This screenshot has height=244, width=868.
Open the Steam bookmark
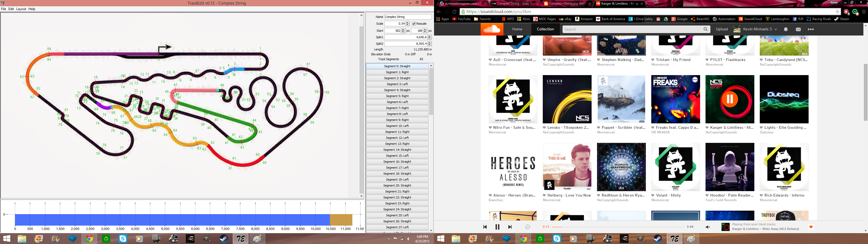tap(842, 19)
